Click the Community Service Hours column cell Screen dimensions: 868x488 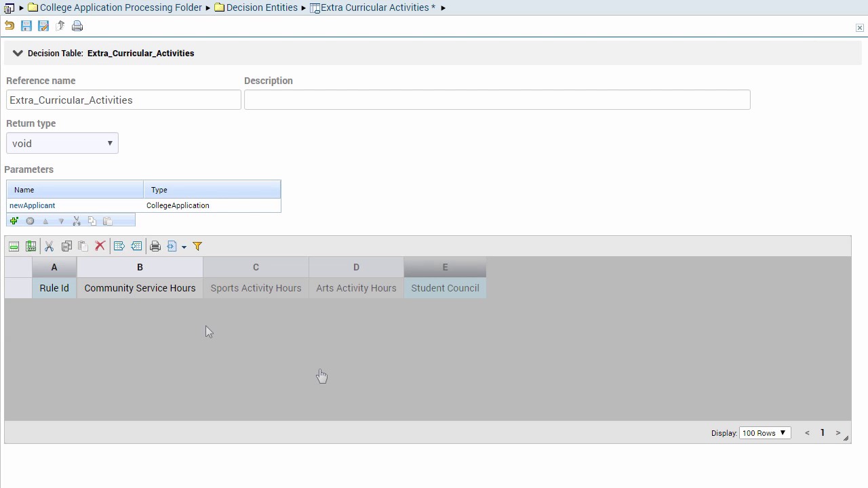point(140,288)
